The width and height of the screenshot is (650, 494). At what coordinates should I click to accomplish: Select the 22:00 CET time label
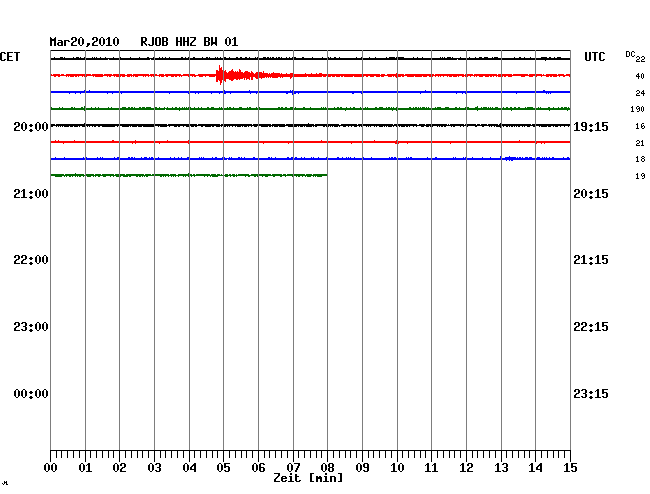[31, 260]
